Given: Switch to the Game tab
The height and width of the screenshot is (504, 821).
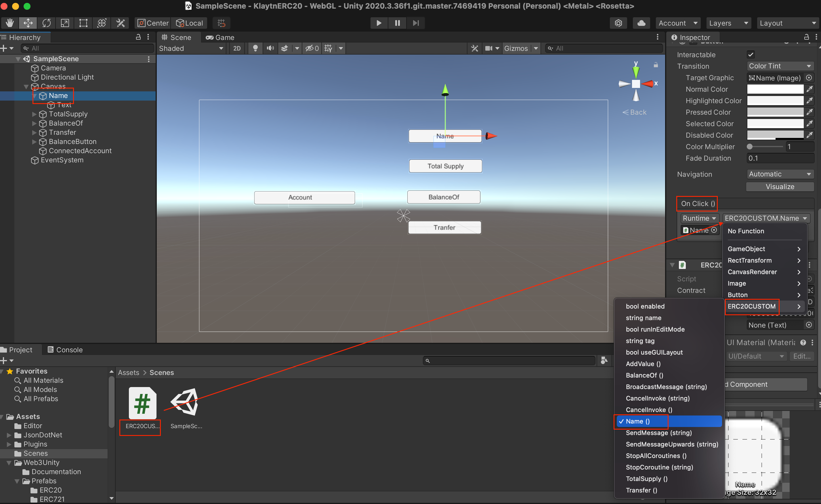Looking at the screenshot, I should click(220, 37).
